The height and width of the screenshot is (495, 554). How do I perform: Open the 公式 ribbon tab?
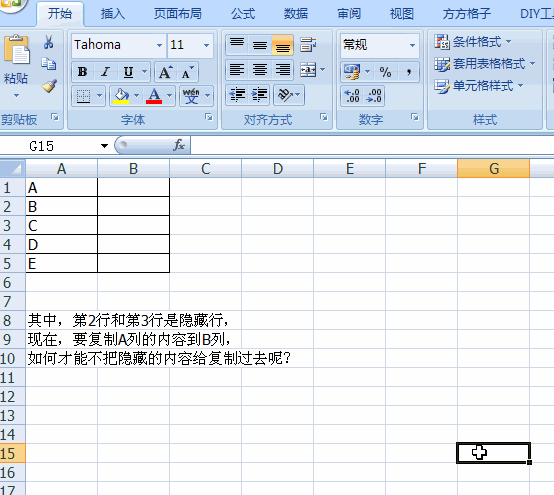(x=243, y=14)
